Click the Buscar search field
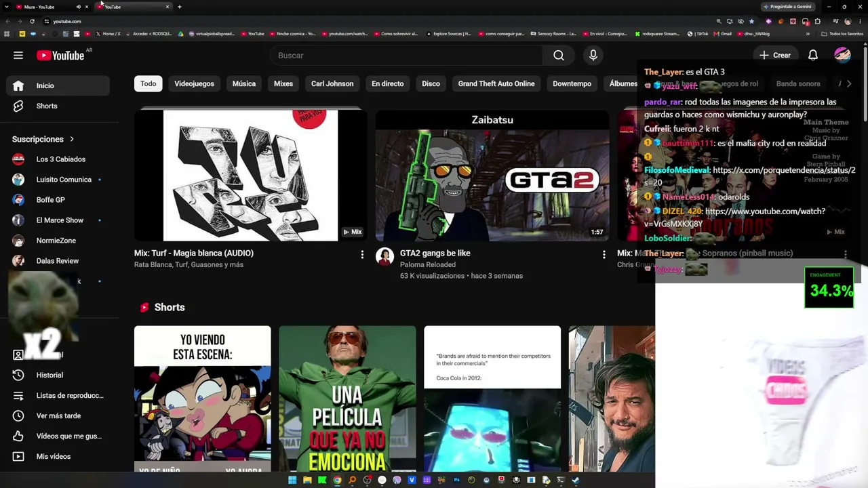This screenshot has height=488, width=868. [x=407, y=56]
